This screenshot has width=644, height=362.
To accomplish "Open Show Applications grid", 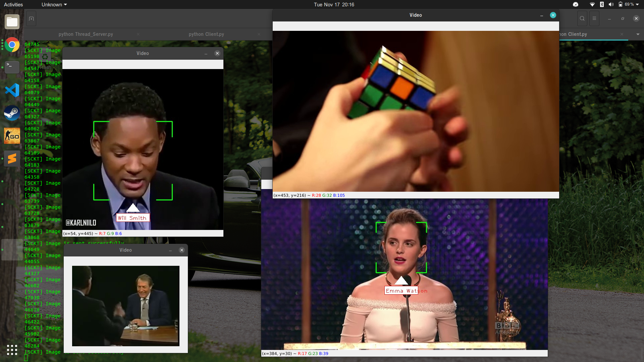I will tap(12, 350).
